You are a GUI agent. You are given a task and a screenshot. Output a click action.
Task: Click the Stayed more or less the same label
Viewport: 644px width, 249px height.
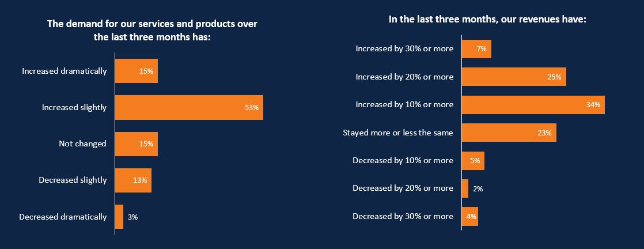point(398,133)
